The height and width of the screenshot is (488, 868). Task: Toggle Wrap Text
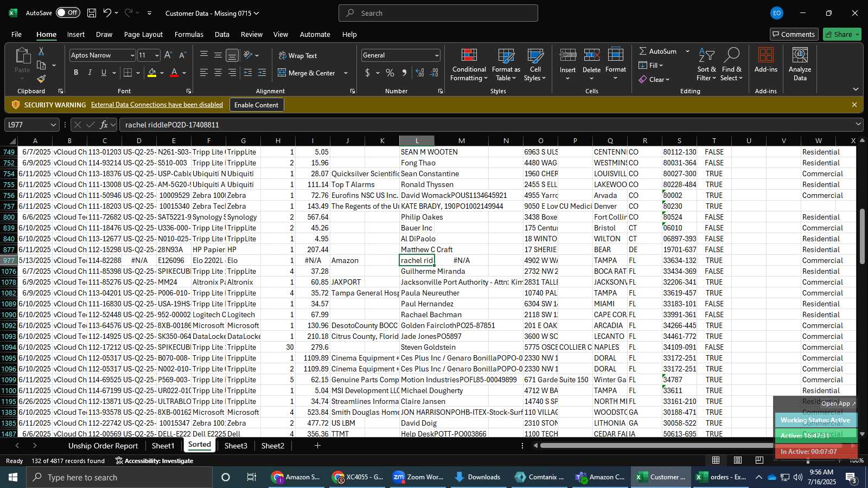pyautogui.click(x=297, y=55)
